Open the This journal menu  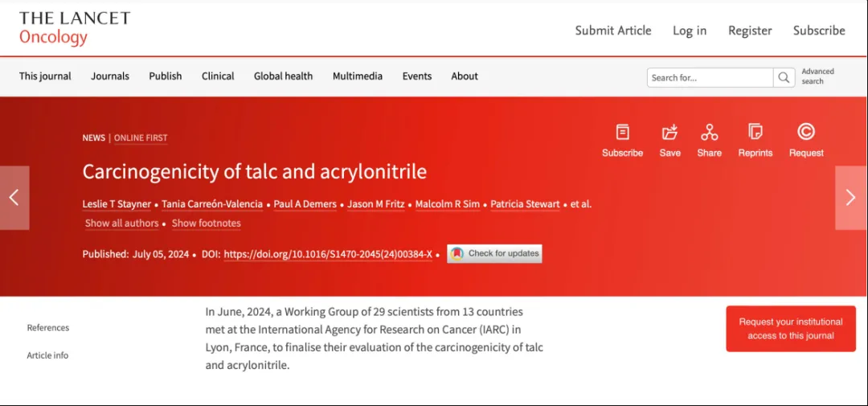[x=45, y=76]
